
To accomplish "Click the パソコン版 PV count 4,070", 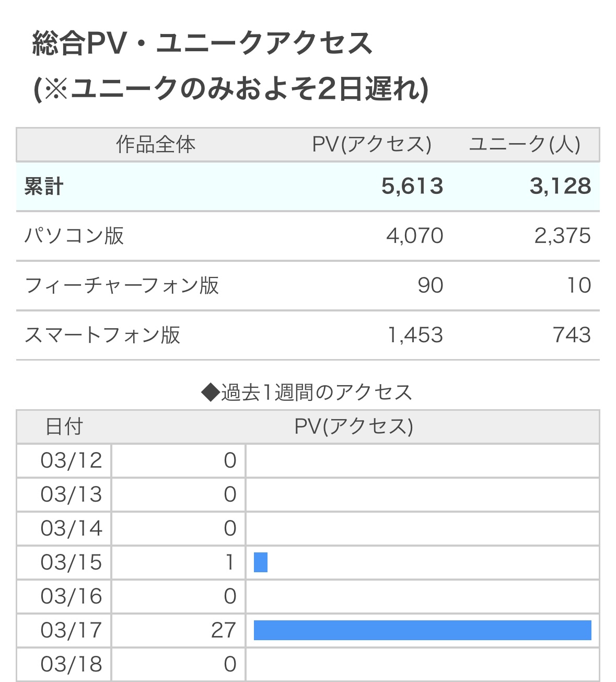I will [414, 236].
